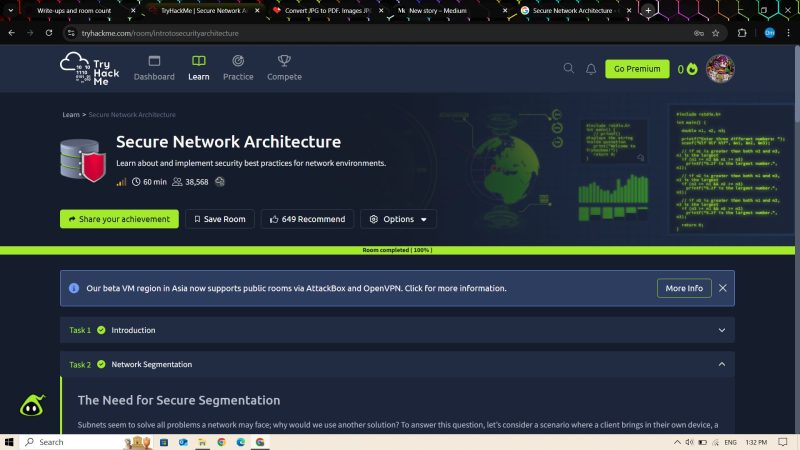The width and height of the screenshot is (800, 450).
Task: Open the tab search dropdown arrow
Action: coord(10,10)
